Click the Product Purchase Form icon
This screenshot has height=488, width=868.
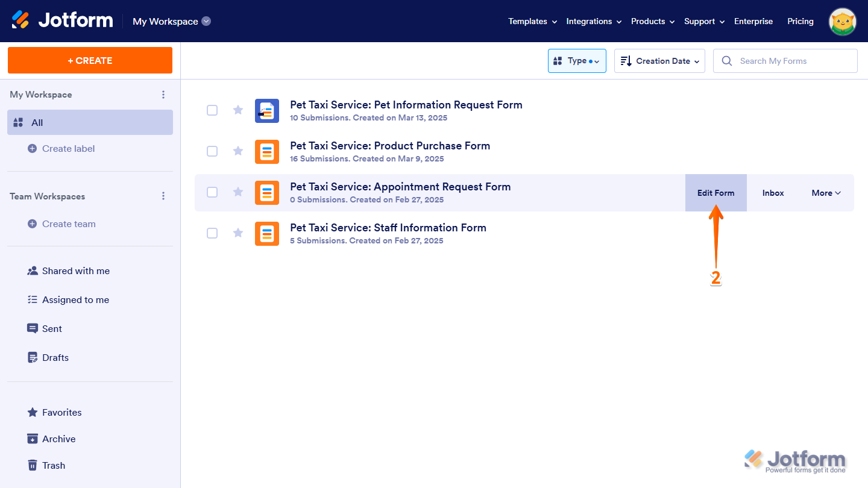[x=267, y=152]
